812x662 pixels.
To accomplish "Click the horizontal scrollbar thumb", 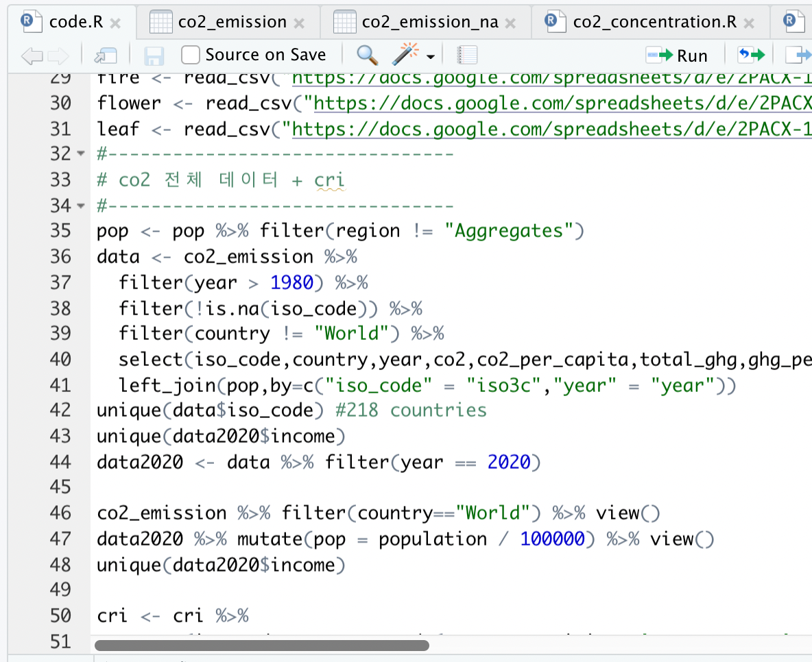I will (x=261, y=645).
